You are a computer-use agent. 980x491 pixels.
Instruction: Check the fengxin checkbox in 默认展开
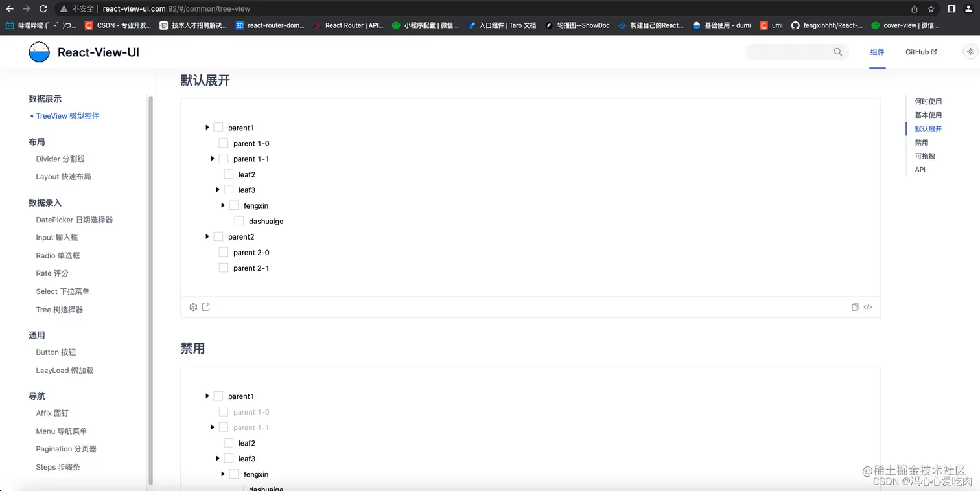click(x=234, y=205)
